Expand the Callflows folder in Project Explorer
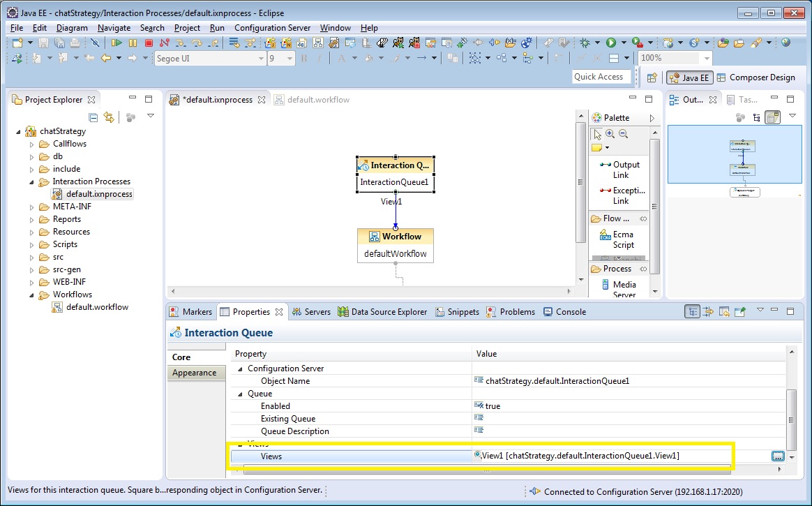 (31, 143)
